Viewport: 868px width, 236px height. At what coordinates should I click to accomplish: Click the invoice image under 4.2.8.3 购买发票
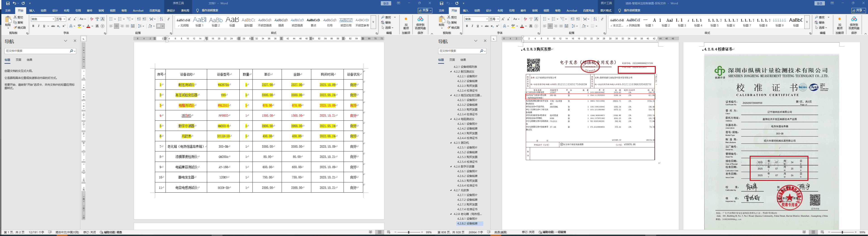click(590, 109)
